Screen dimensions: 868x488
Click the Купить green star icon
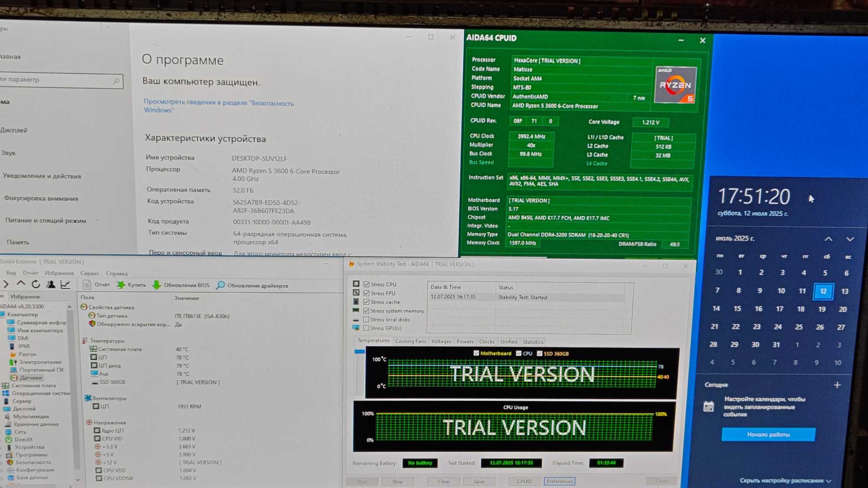coord(121,285)
